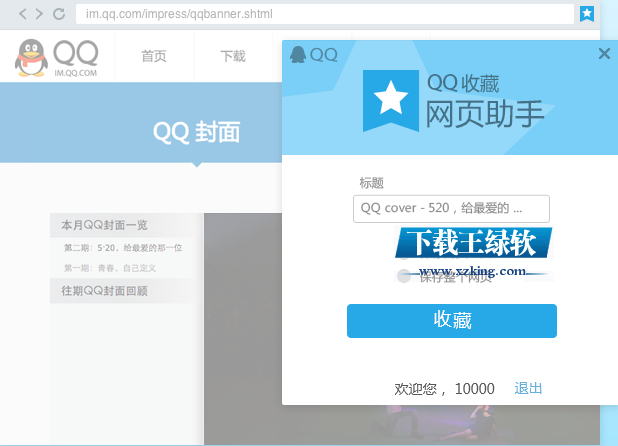Select the 保存整个网页 radio button
Image resolution: width=618 pixels, height=446 pixels.
(404, 276)
